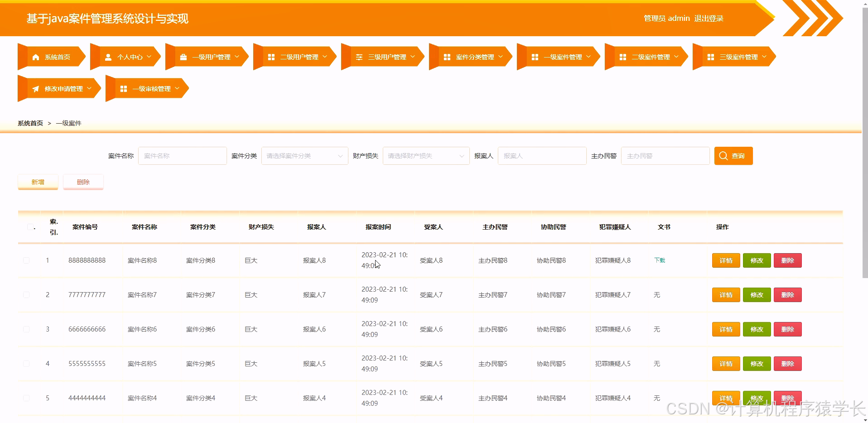Open the 财产损失 dropdown selector
868x423 pixels.
(x=426, y=155)
